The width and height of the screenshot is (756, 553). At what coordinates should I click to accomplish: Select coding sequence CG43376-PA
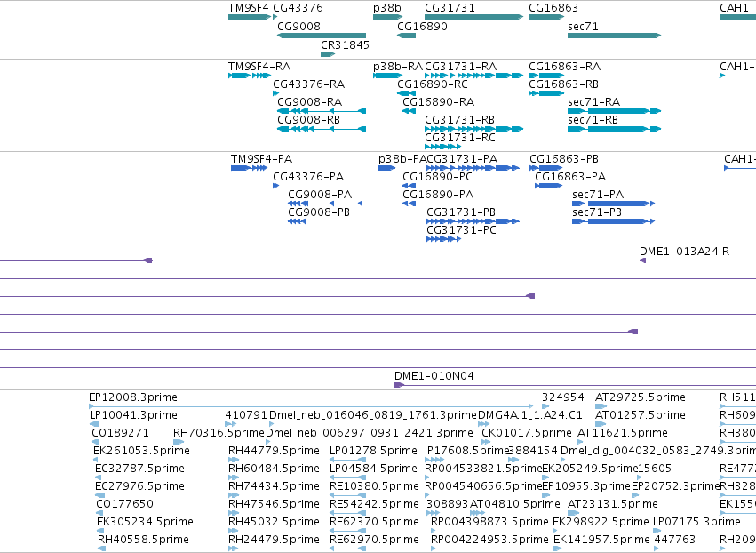click(275, 186)
